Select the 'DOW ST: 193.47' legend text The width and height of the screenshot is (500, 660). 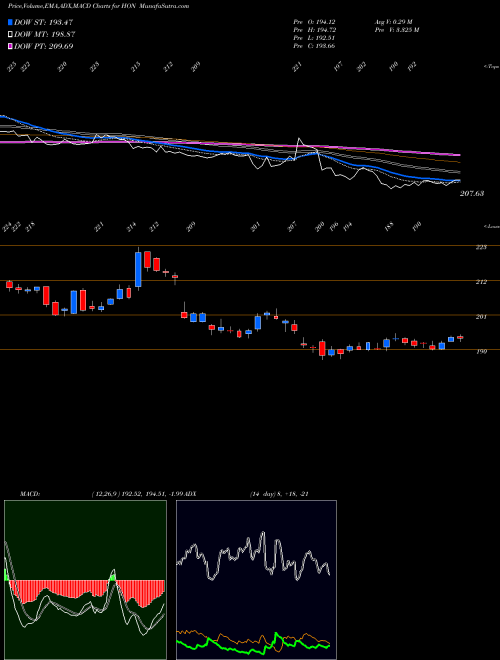click(x=44, y=22)
